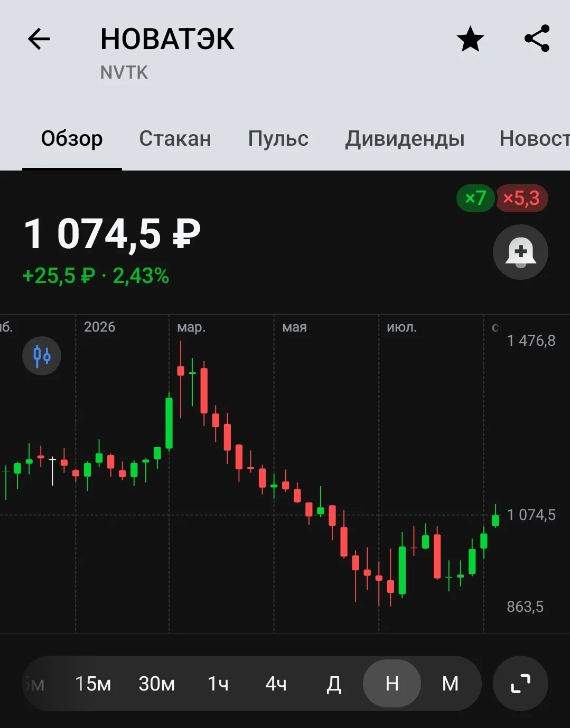Tap the share icon

click(x=537, y=39)
